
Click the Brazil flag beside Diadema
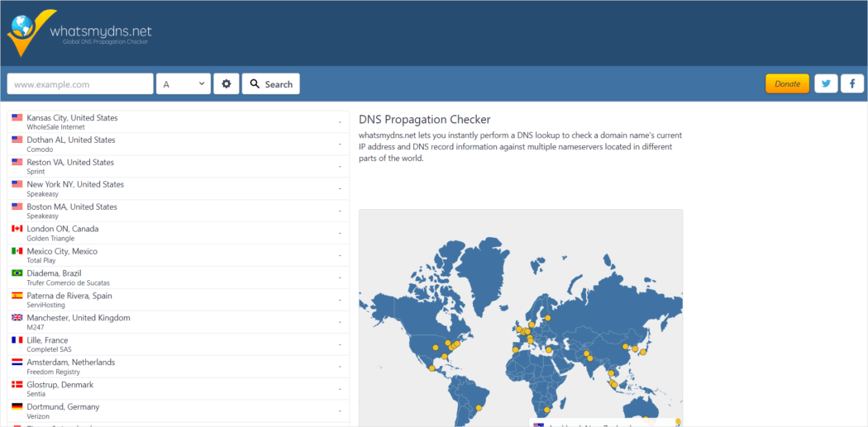17,273
